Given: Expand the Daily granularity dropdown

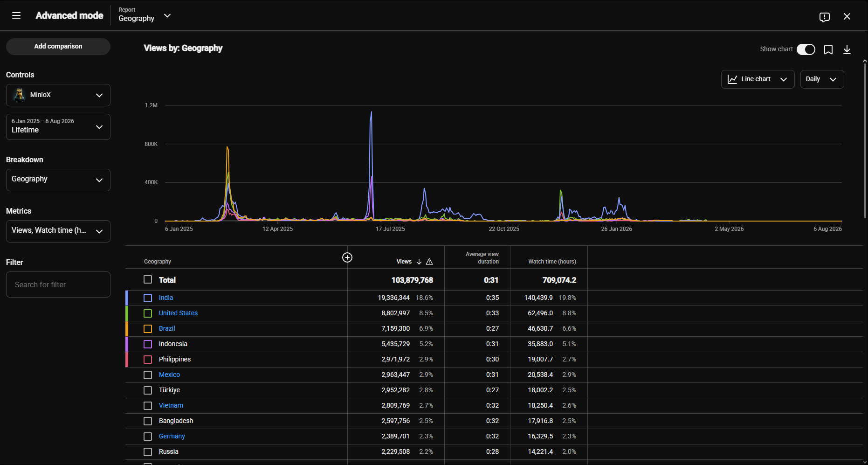Looking at the screenshot, I should pyautogui.click(x=822, y=79).
